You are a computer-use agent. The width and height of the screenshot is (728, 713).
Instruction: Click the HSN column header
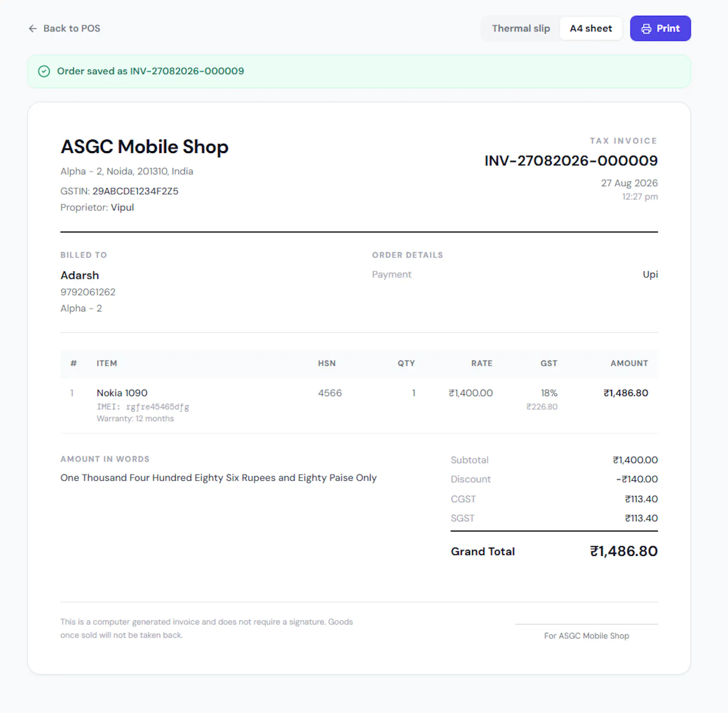tap(327, 363)
